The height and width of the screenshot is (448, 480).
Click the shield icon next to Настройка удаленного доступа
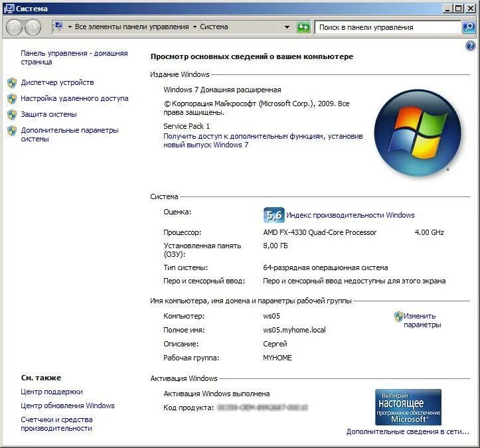12,98
